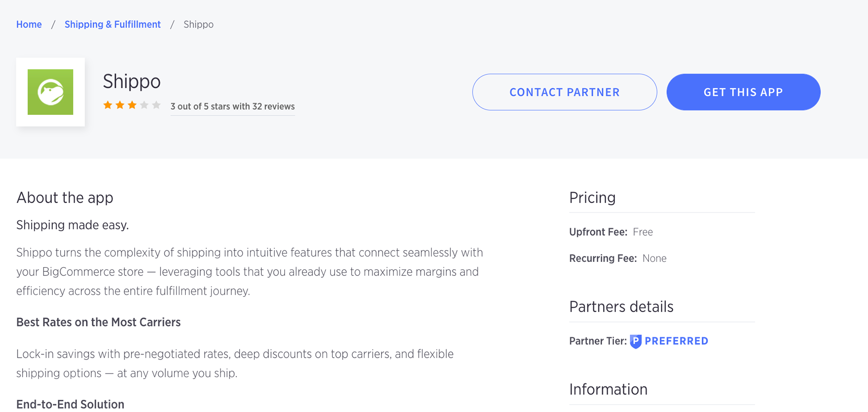Image resolution: width=868 pixels, height=412 pixels.
Task: Click the PREFERRED partner tier label
Action: tap(676, 341)
